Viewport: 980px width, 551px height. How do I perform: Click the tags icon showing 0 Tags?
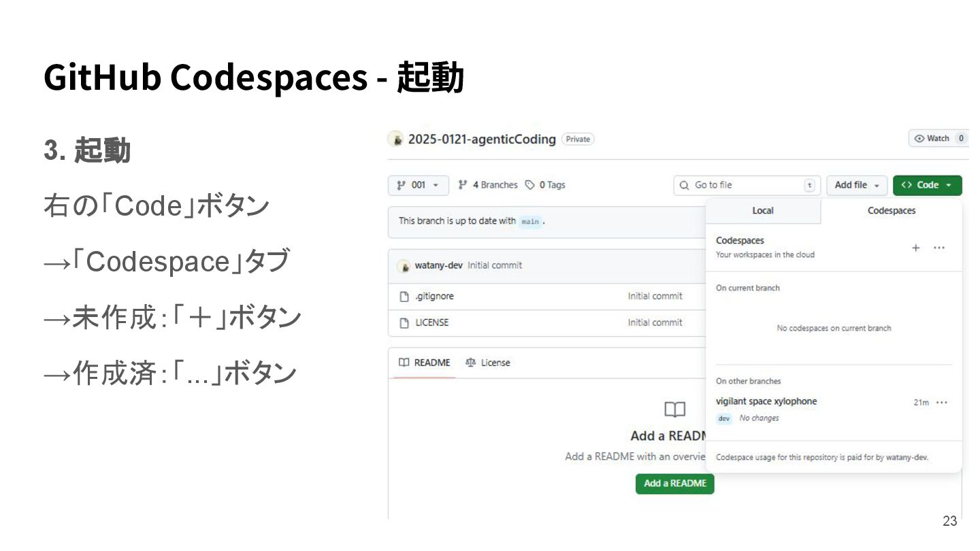pyautogui.click(x=530, y=185)
